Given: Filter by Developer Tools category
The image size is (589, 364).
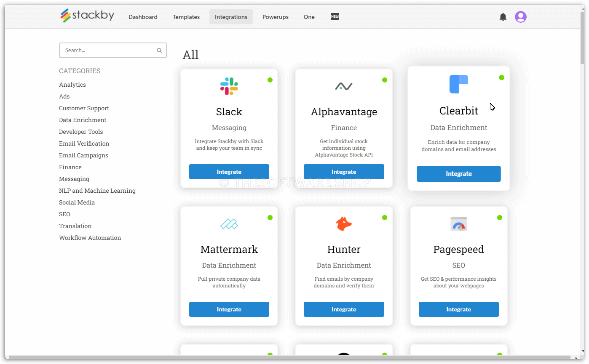Looking at the screenshot, I should point(81,132).
